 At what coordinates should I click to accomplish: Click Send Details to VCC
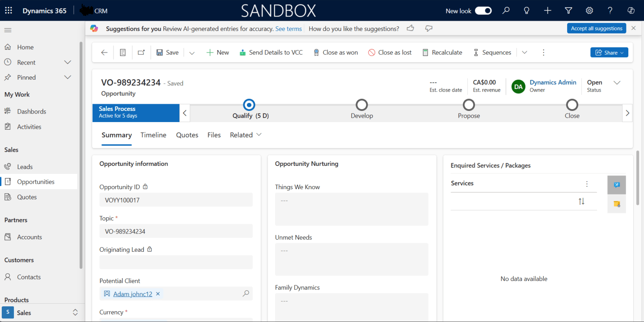click(x=271, y=52)
